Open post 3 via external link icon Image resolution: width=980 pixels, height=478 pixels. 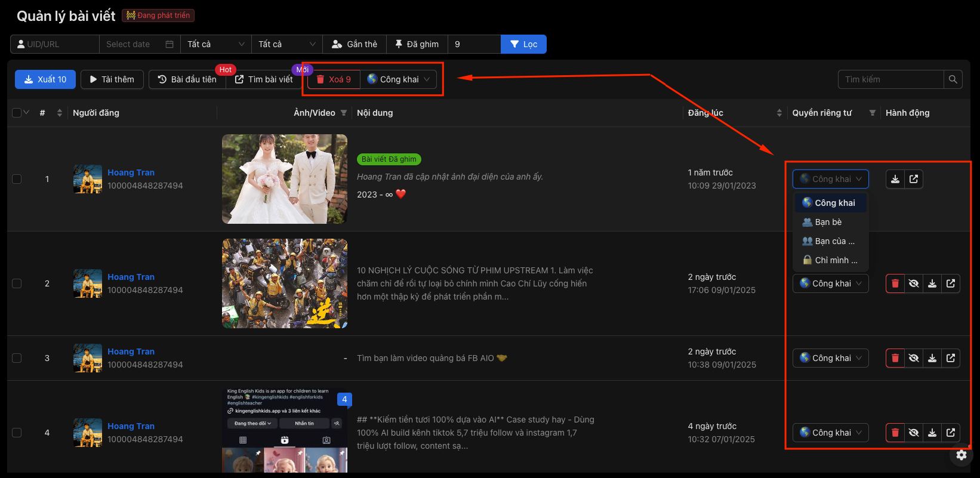(951, 358)
